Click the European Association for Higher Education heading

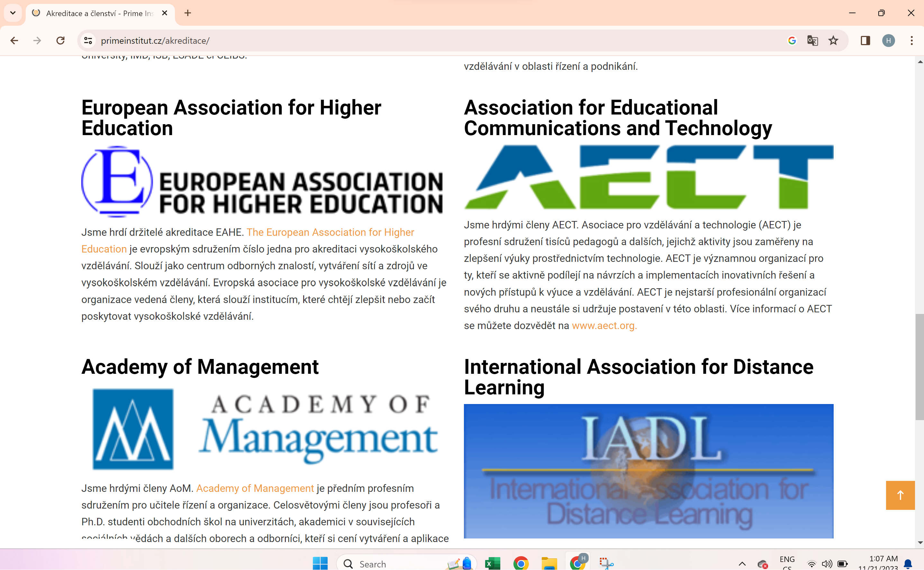(231, 118)
